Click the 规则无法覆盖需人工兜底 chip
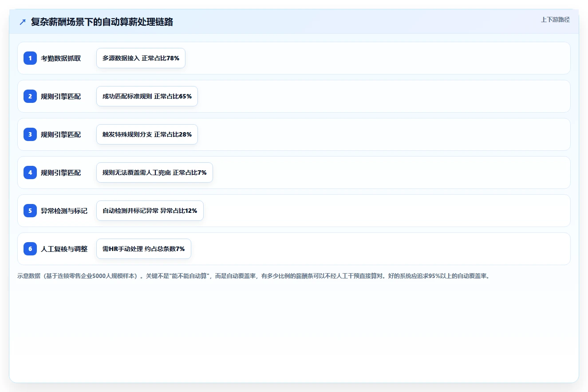The width and height of the screenshot is (588, 392). [x=154, y=172]
